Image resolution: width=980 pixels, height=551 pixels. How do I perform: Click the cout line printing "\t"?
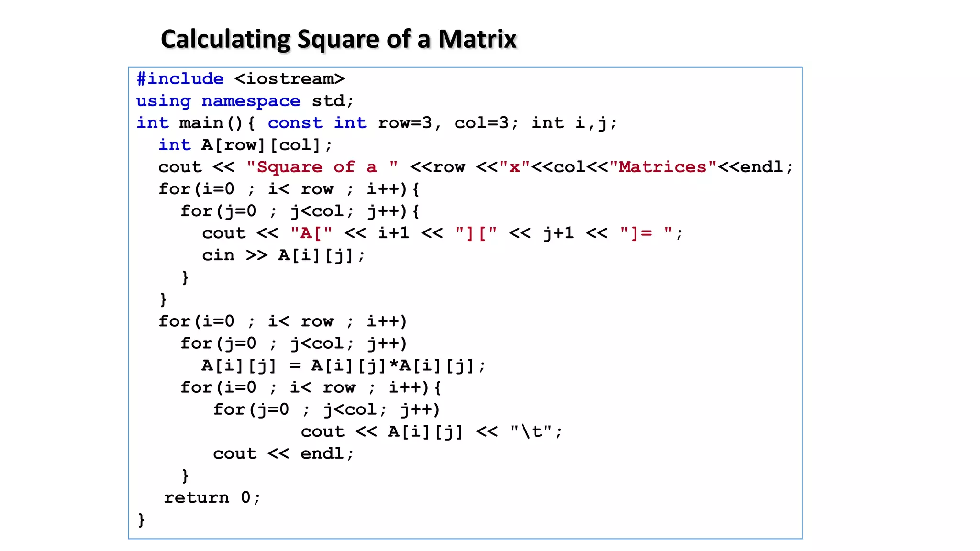[x=432, y=431]
